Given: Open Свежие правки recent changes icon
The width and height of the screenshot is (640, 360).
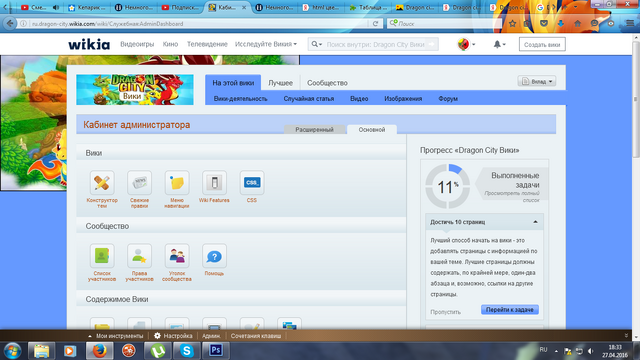Looking at the screenshot, I should 139,183.
